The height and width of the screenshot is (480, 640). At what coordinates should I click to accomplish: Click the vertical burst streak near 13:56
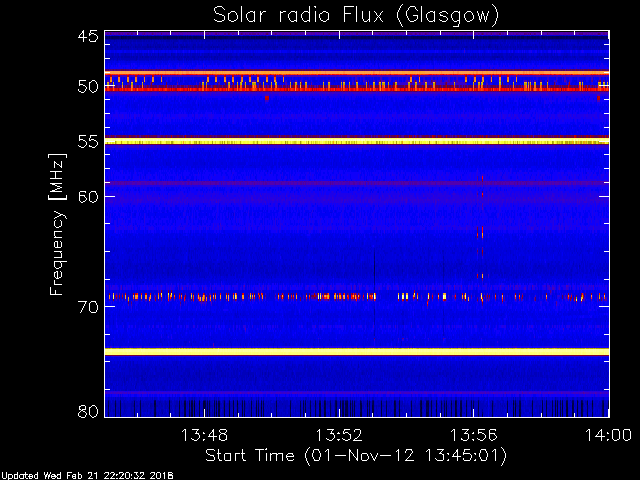pos(482,241)
